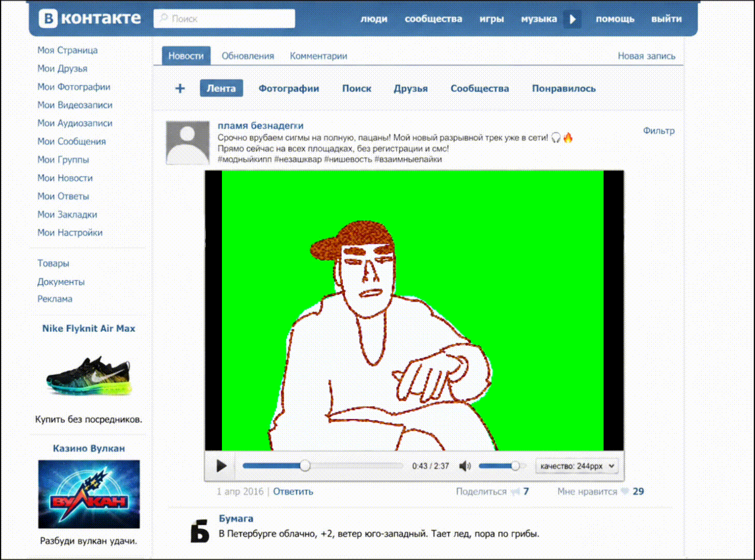This screenshot has height=560, width=755.
Task: Play the video with the play button
Action: point(221,466)
